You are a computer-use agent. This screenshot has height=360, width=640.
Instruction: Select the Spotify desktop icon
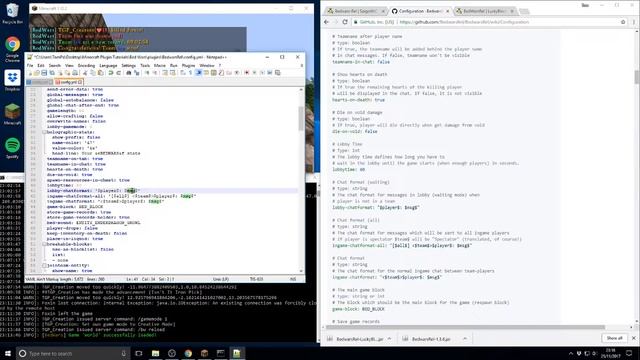[x=12, y=148]
